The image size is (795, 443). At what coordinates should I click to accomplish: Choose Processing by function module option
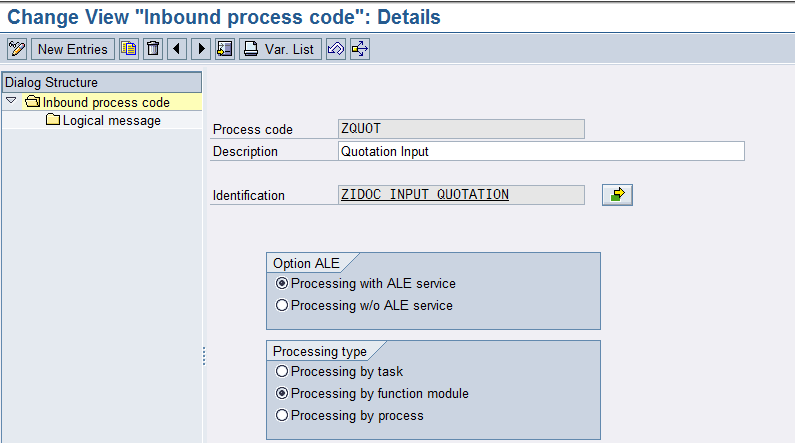282,394
